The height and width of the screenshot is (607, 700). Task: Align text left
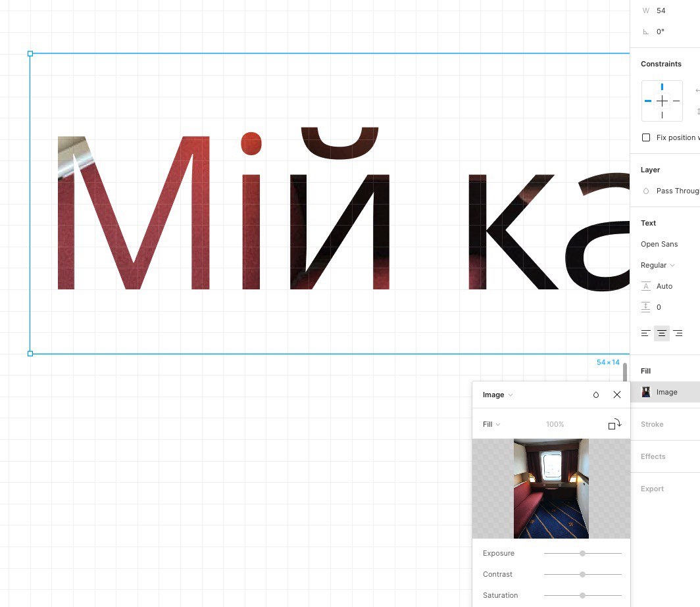click(645, 333)
